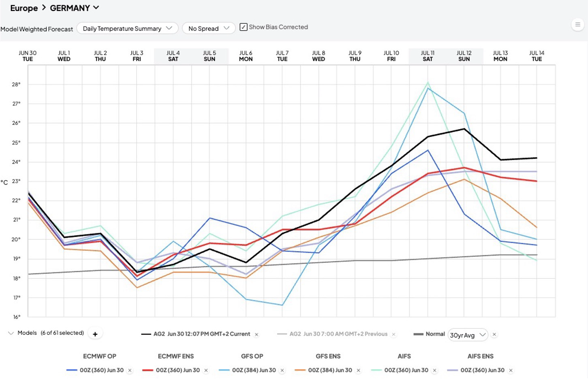
Task: Remove GFS OP 00Z (384) run via x icon
Action: (x=282, y=370)
